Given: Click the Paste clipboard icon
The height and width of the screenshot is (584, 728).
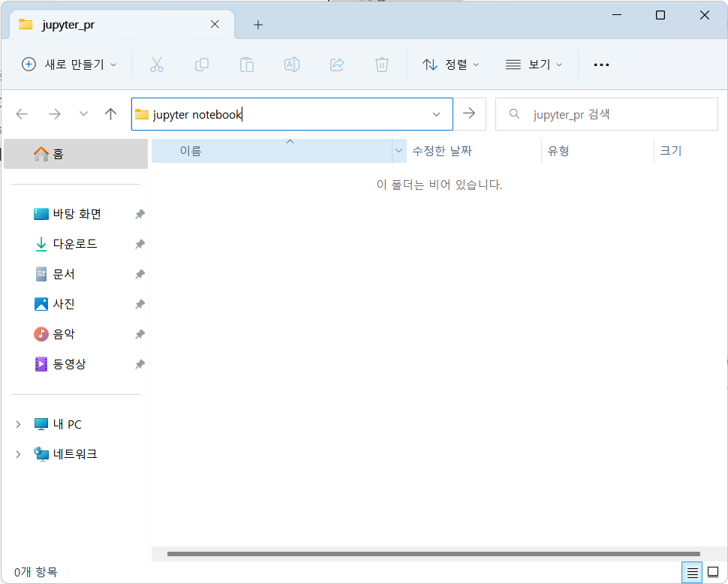Looking at the screenshot, I should [246, 65].
